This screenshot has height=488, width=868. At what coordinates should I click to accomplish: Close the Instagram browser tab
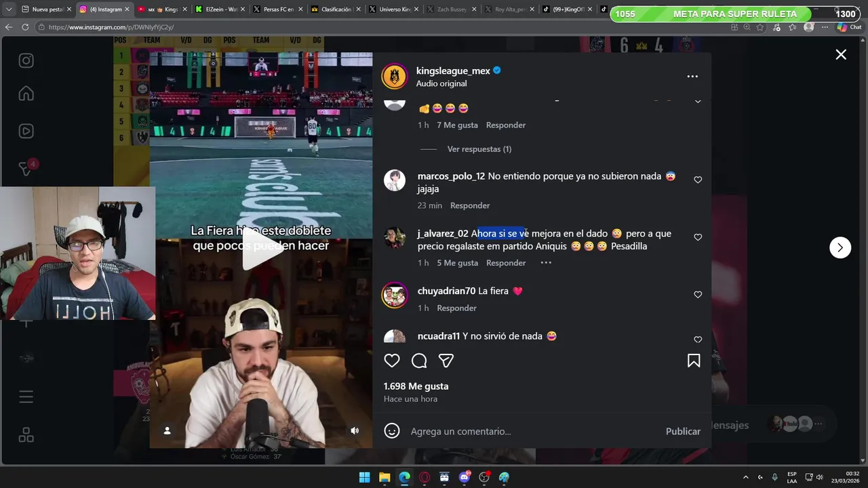point(127,9)
